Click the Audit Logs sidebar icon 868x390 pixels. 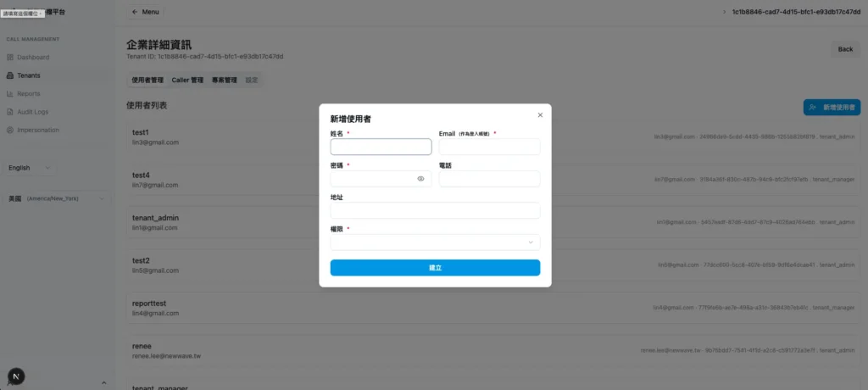10,112
